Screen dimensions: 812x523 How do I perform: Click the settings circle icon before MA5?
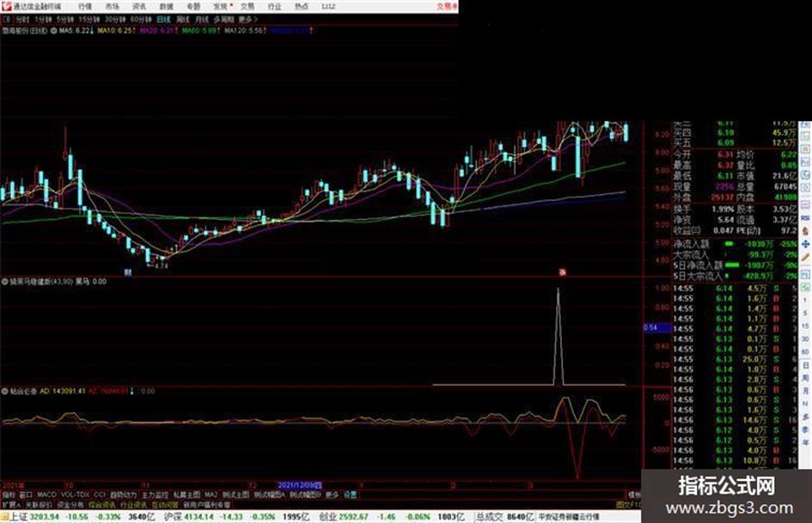(x=53, y=31)
